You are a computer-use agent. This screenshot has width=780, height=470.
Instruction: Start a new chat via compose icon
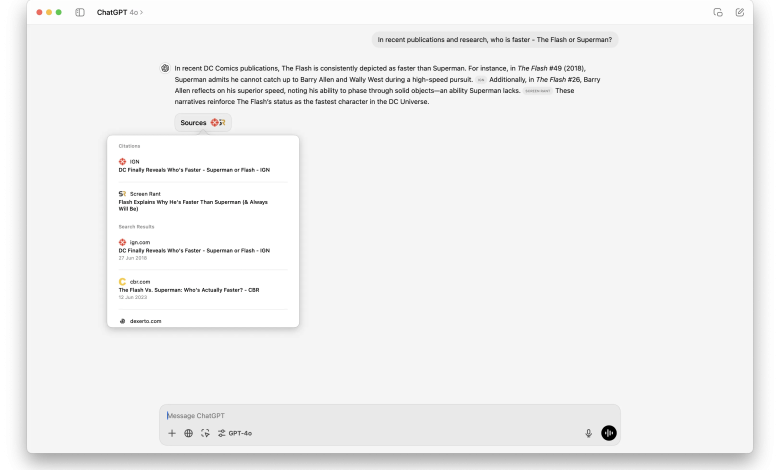tap(739, 12)
